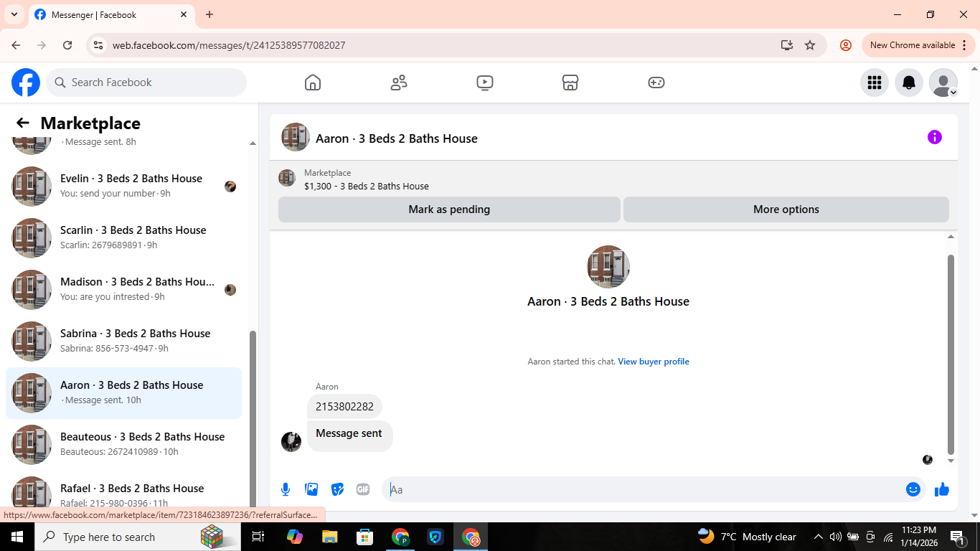Screen dimensions: 980x551
Task: Open Microsoft Store from taskbar
Action: pos(365,537)
